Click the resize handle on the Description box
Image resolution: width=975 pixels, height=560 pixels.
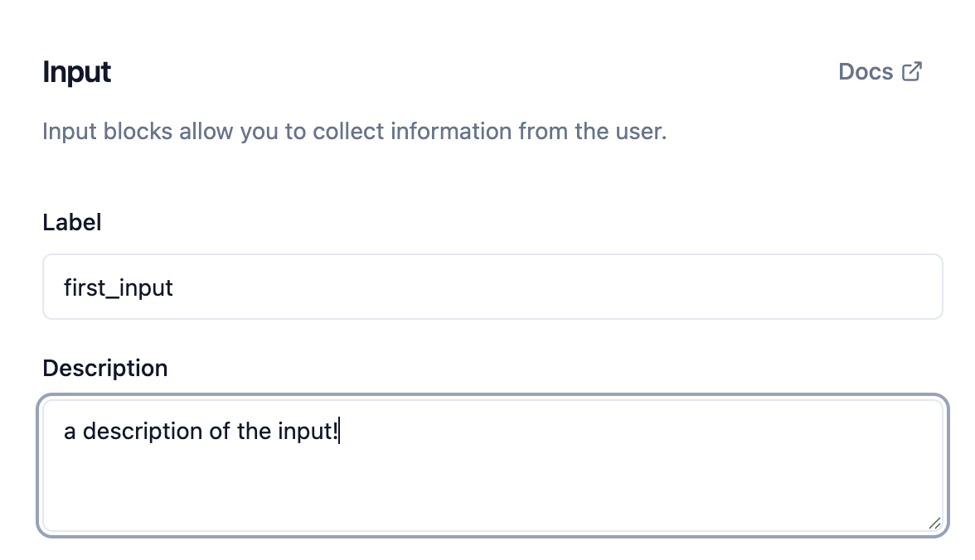(934, 523)
